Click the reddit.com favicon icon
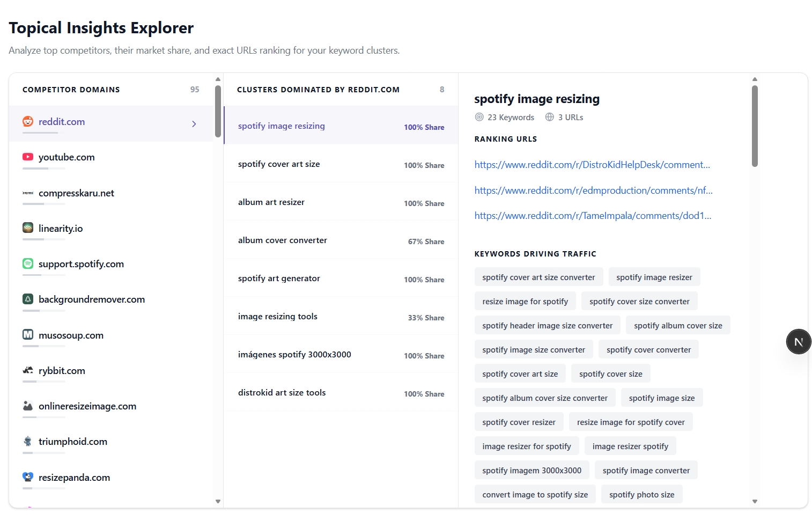This screenshot has width=812, height=520. pyautogui.click(x=28, y=122)
